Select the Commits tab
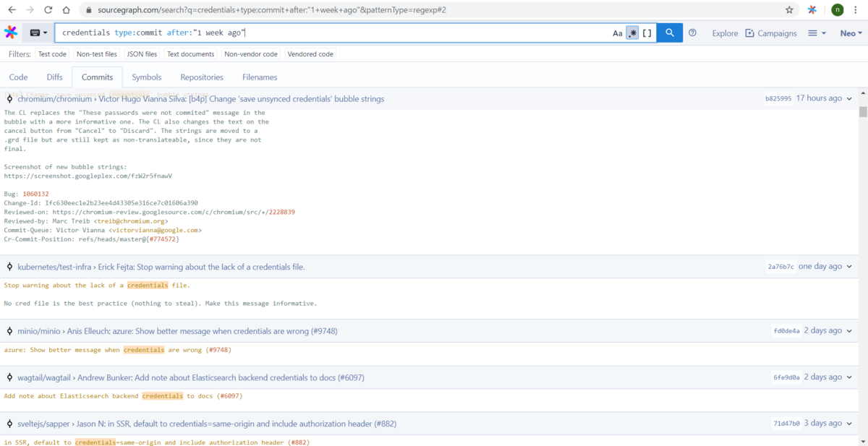868x446 pixels. (x=97, y=77)
